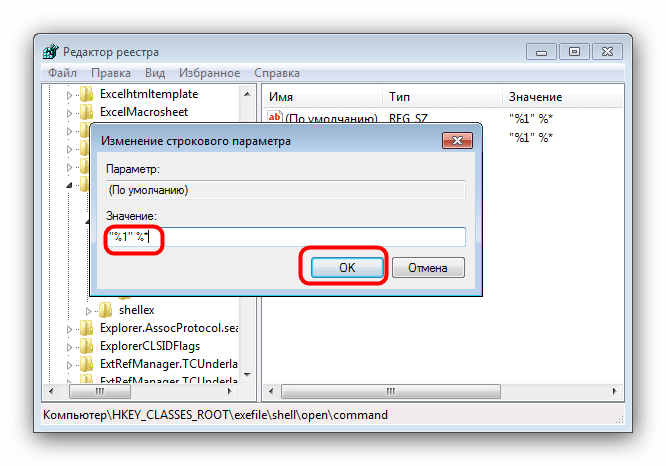Click the Тип column header
The width and height of the screenshot is (666, 466).
click(x=442, y=97)
